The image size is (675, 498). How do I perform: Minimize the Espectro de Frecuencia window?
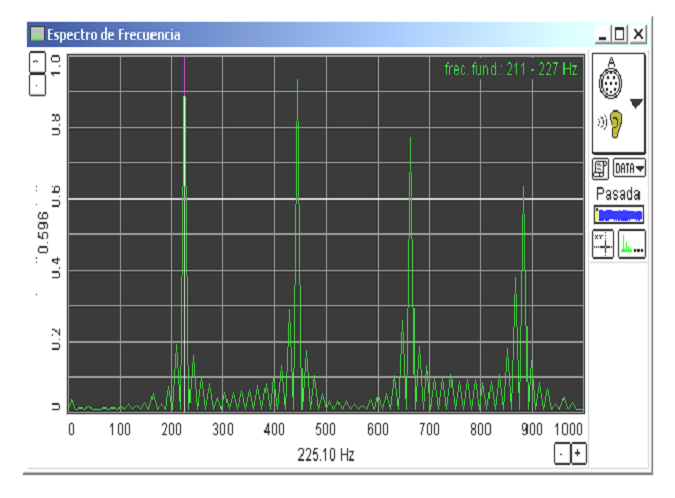pyautogui.click(x=603, y=34)
